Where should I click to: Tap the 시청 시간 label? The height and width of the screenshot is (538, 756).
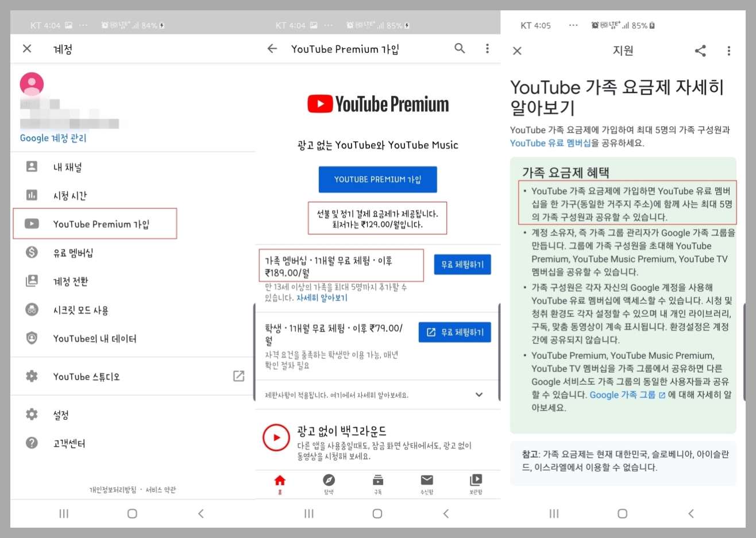[x=70, y=195]
